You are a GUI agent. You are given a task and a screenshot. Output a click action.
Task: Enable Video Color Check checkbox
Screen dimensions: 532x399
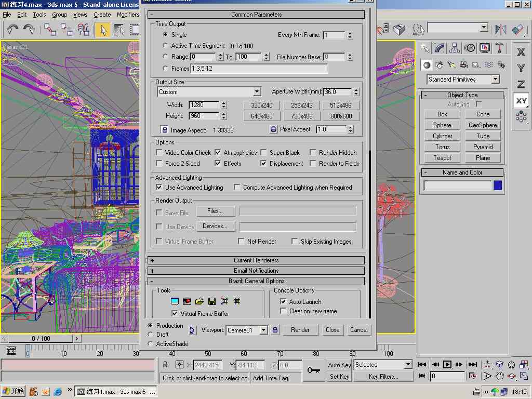pyautogui.click(x=159, y=152)
